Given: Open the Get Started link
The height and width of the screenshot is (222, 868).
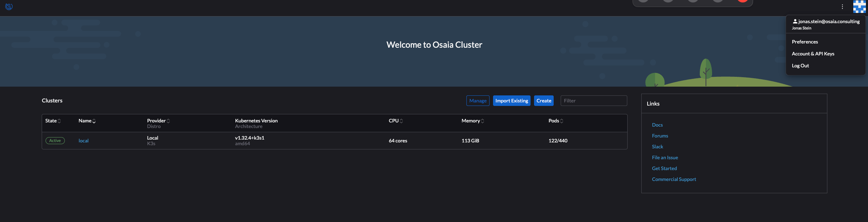Looking at the screenshot, I should [664, 168].
